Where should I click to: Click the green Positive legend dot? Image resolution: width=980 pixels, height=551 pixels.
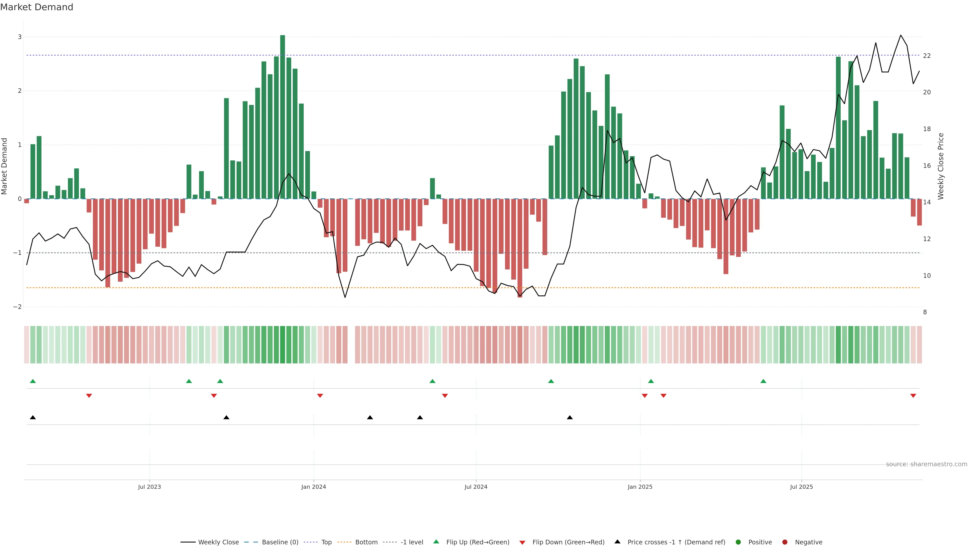738,542
